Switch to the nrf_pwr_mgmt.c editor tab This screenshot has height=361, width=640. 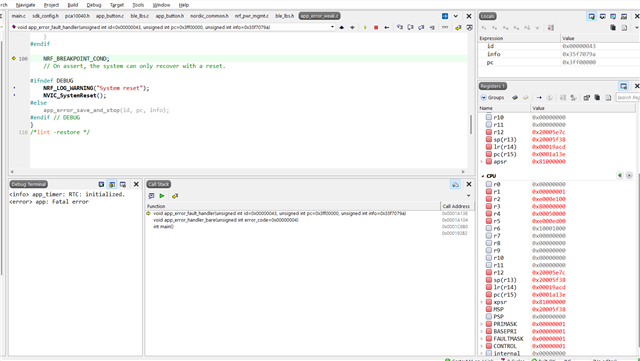point(252,16)
